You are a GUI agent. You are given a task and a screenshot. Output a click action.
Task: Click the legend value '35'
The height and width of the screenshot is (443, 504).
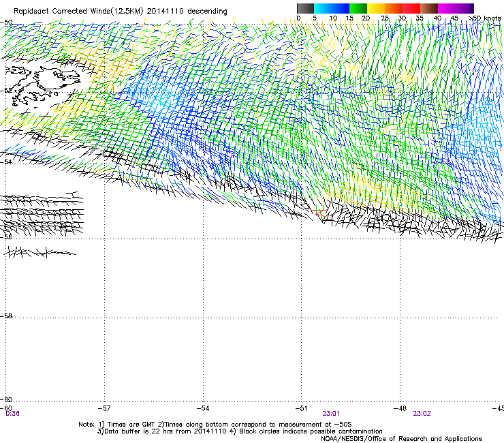(x=420, y=18)
